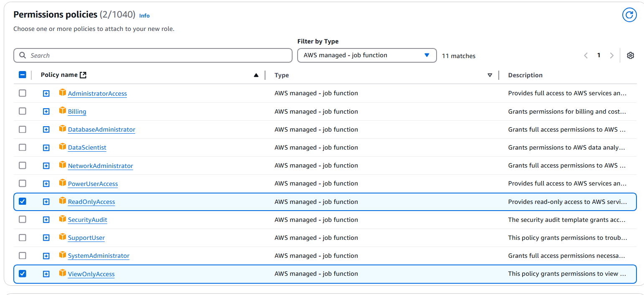Click the policy Search input field

pyautogui.click(x=159, y=56)
